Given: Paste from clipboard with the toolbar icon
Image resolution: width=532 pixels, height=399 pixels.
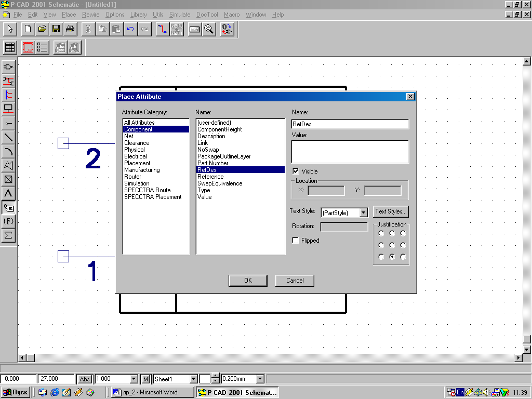Looking at the screenshot, I should point(116,29).
